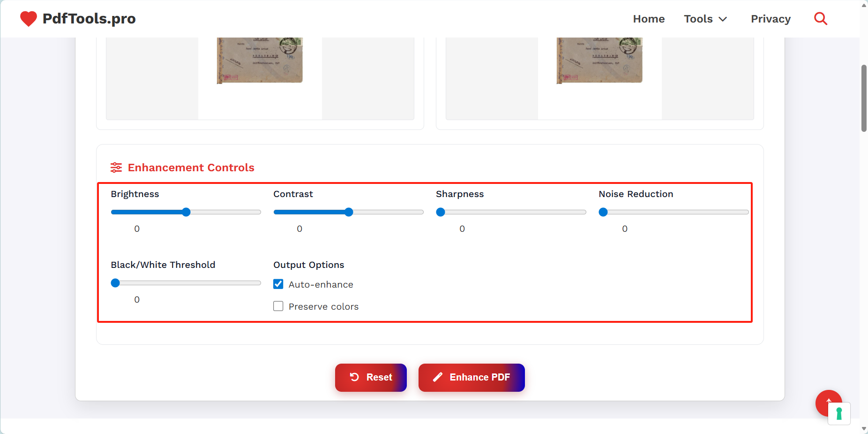This screenshot has height=434, width=868.
Task: Click the Auto-enhance label text
Action: click(x=321, y=284)
